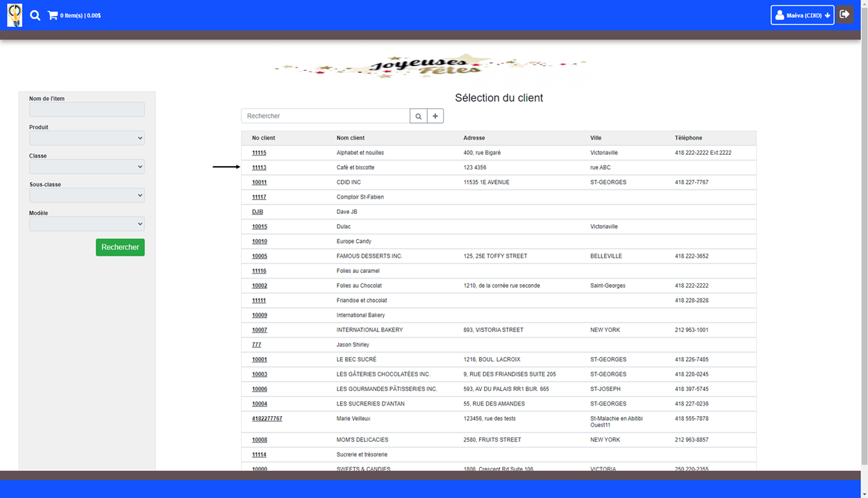Click the logout icon top right
868x498 pixels.
(x=844, y=15)
